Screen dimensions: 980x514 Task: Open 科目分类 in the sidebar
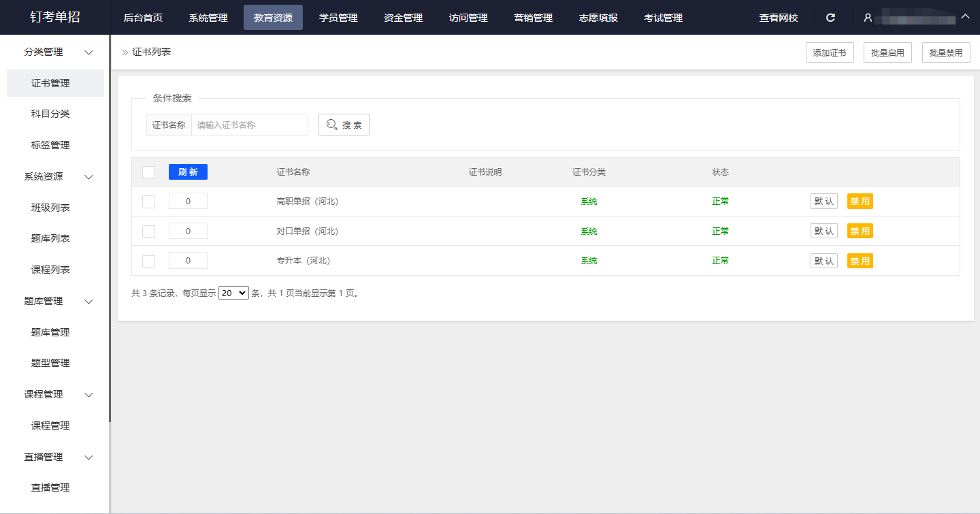tap(50, 114)
